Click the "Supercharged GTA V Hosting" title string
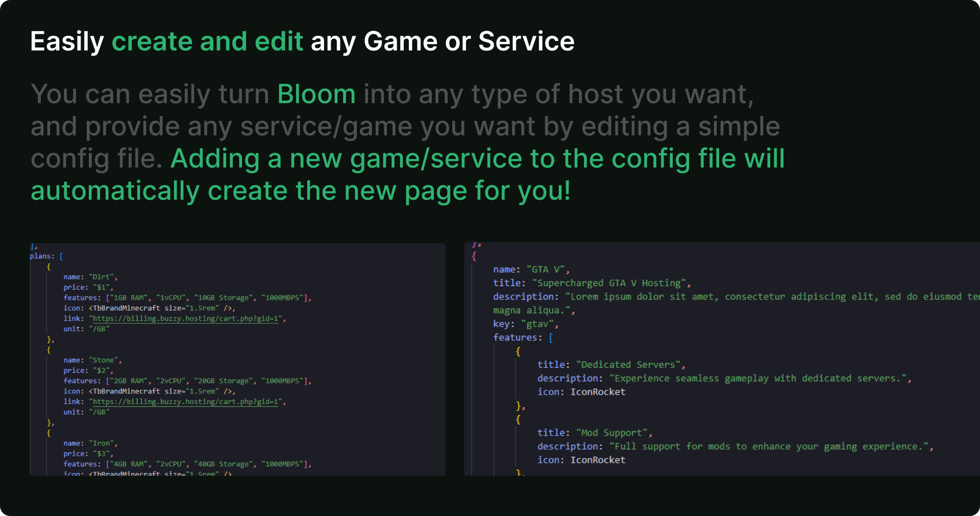The height and width of the screenshot is (516, 980). click(x=610, y=283)
